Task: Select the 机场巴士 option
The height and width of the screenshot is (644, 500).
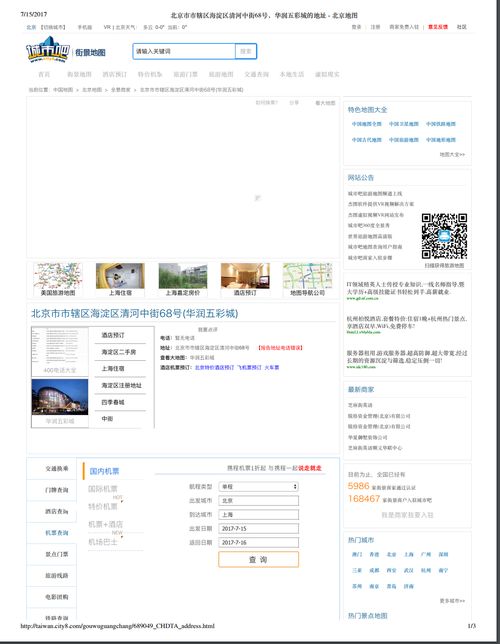Action: tap(103, 542)
